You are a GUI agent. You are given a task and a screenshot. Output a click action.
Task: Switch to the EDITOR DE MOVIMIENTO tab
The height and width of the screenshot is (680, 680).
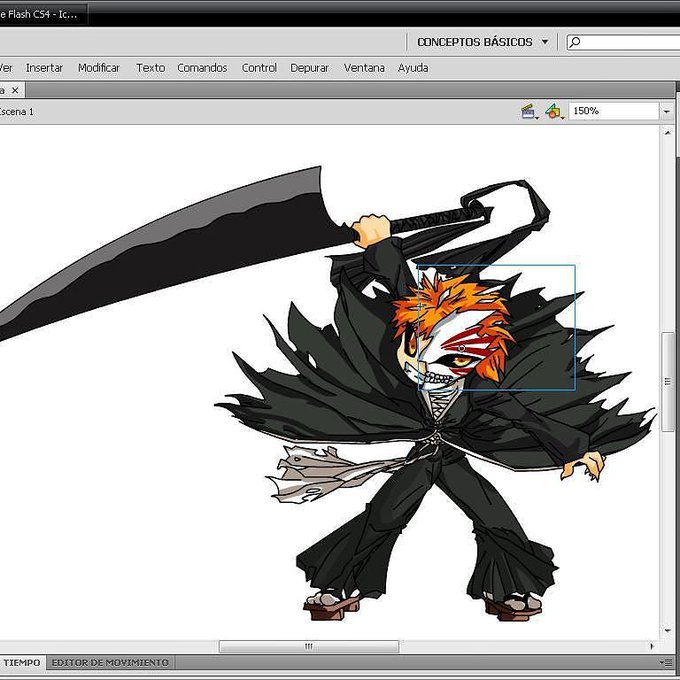tap(110, 663)
